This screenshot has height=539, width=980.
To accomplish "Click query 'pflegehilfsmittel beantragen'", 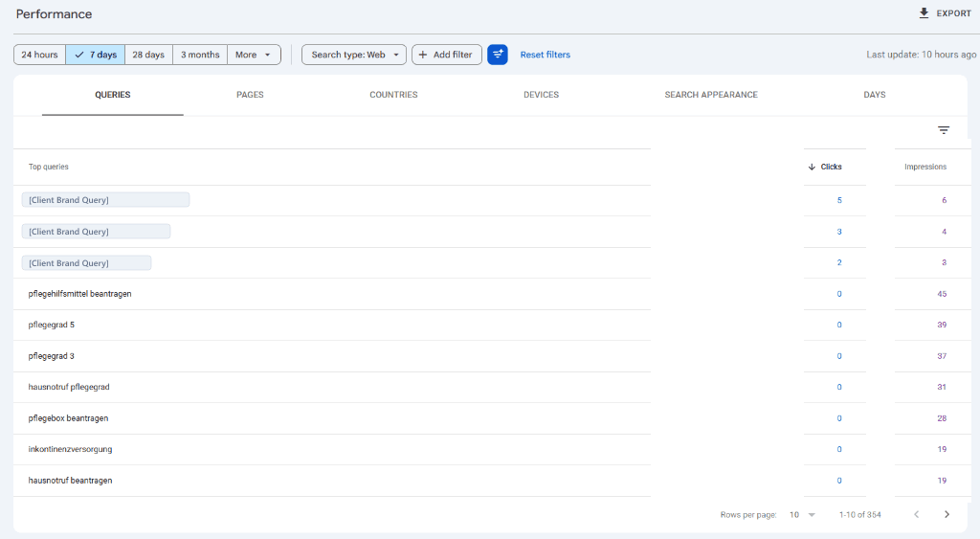I will click(79, 294).
